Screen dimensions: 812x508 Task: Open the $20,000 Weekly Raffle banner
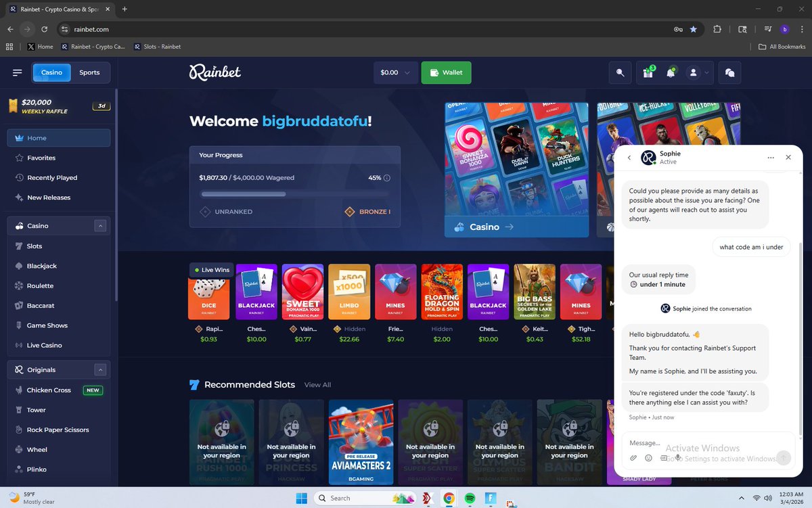59,106
